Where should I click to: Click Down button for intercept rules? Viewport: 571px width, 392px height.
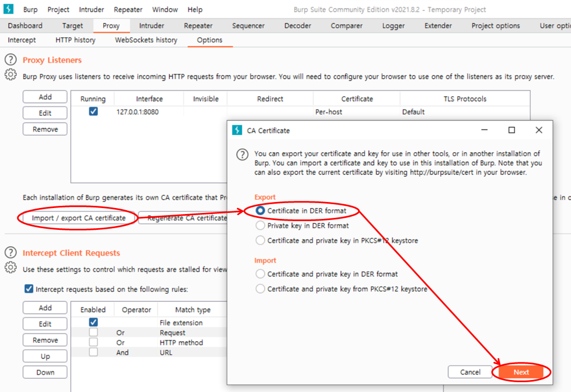45,372
